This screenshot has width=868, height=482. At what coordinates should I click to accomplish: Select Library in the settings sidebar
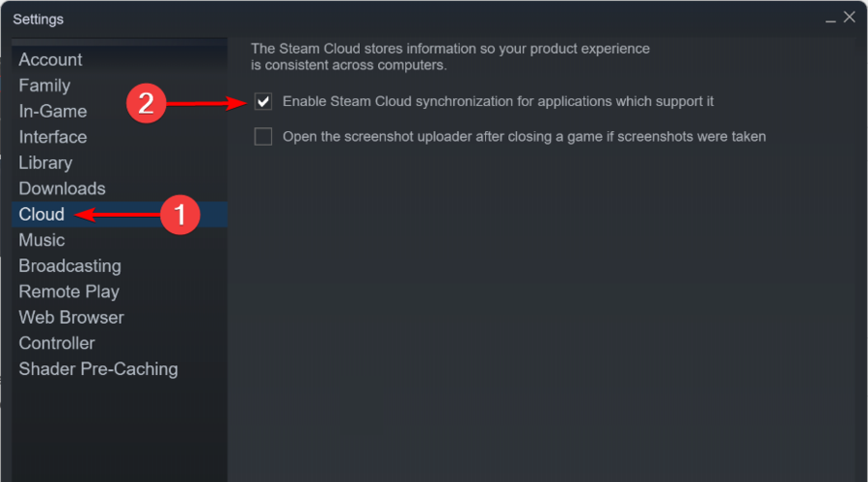coord(45,163)
